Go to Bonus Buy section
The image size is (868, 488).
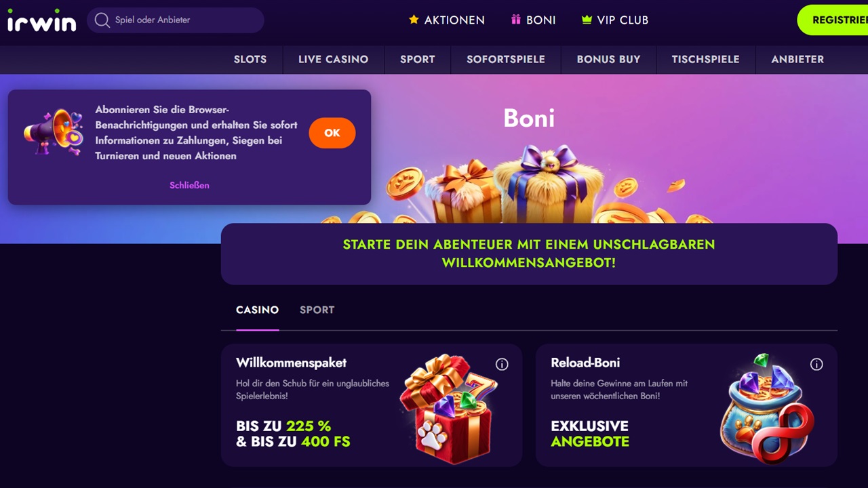coord(608,60)
